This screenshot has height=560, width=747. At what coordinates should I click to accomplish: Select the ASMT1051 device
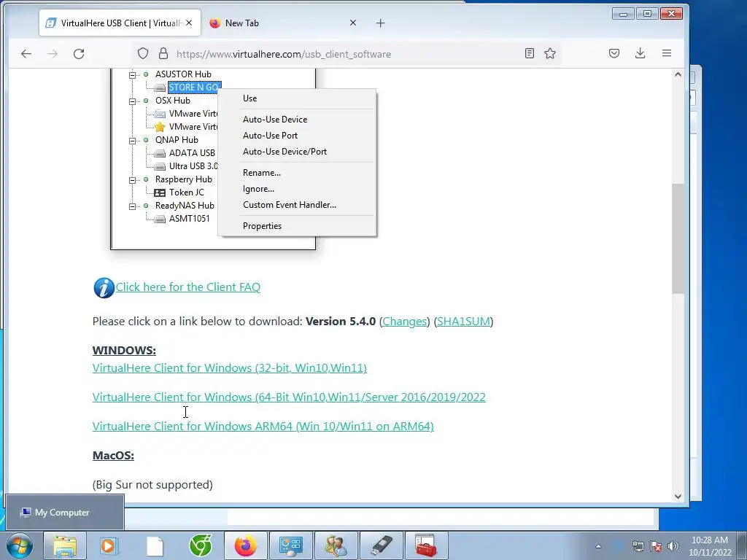point(189,219)
